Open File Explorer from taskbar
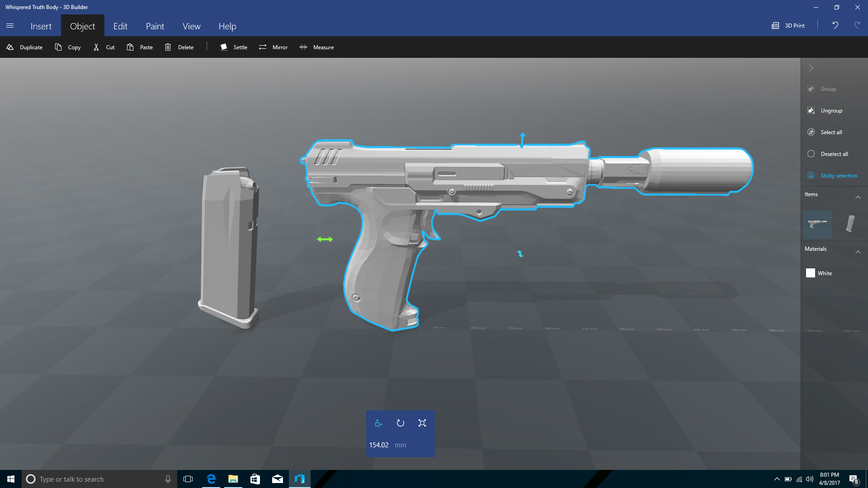This screenshot has height=488, width=868. click(233, 479)
